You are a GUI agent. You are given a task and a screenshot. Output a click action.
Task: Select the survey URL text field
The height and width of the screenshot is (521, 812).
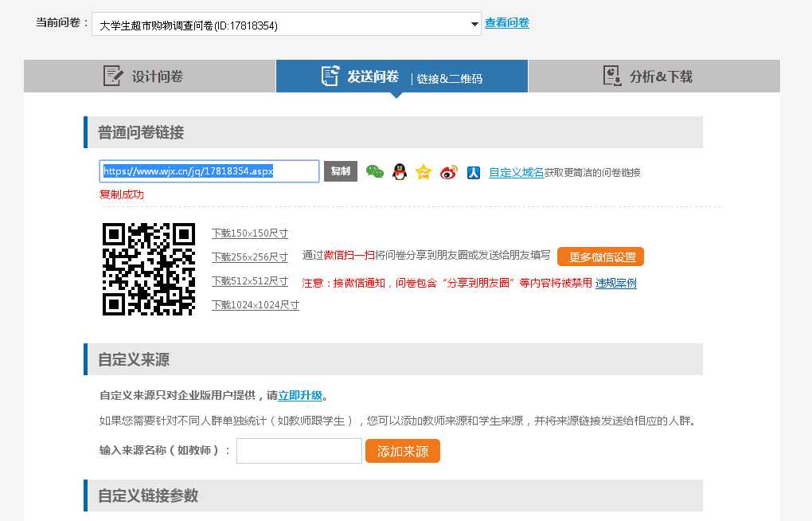209,171
